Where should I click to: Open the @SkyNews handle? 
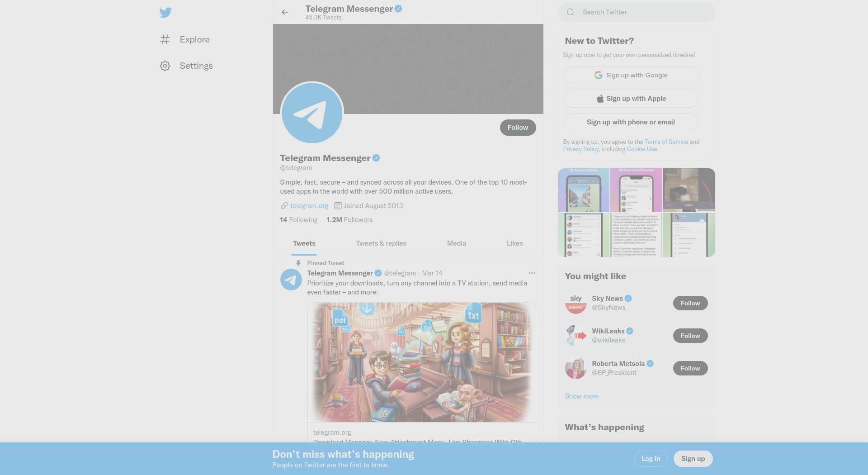(609, 308)
